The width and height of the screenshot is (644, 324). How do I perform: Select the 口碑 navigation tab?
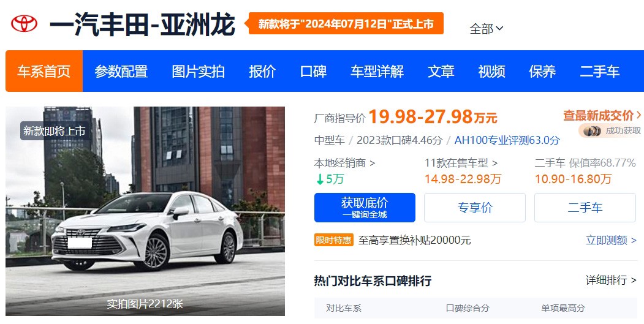[313, 72]
